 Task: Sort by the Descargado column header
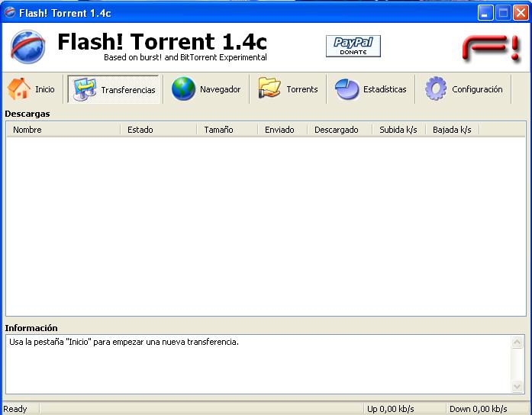tap(340, 130)
